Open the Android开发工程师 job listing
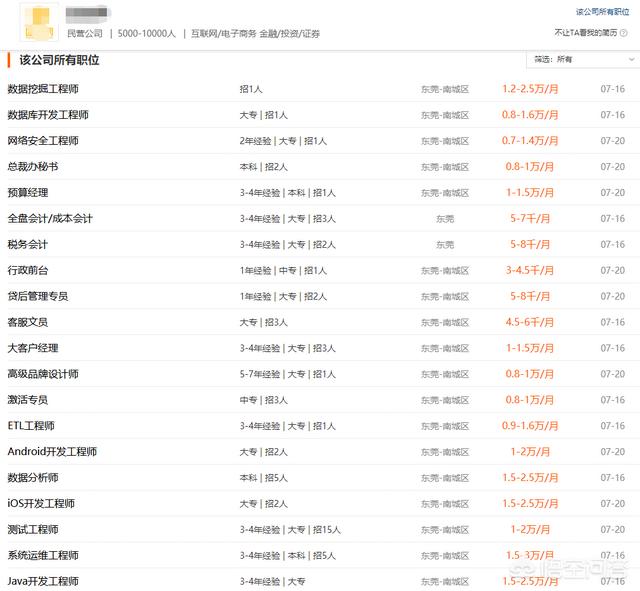This screenshot has height=591, width=640. pos(52,452)
